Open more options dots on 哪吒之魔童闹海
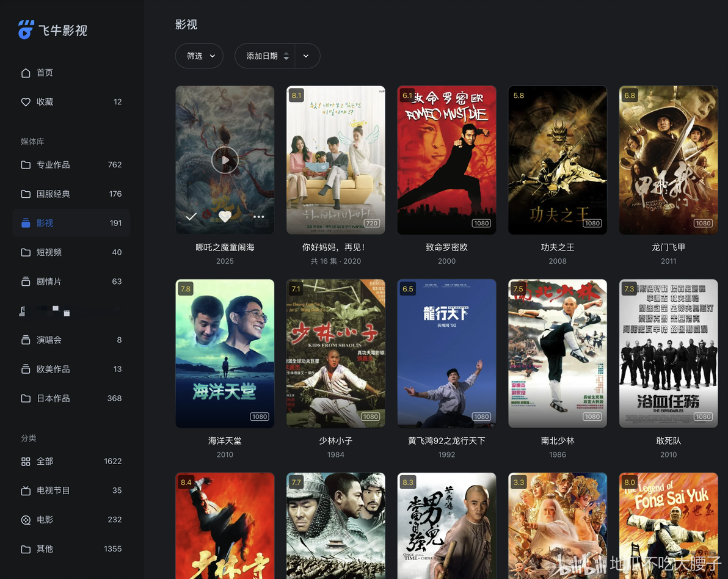Viewport: 728px width, 579px height. point(258,217)
